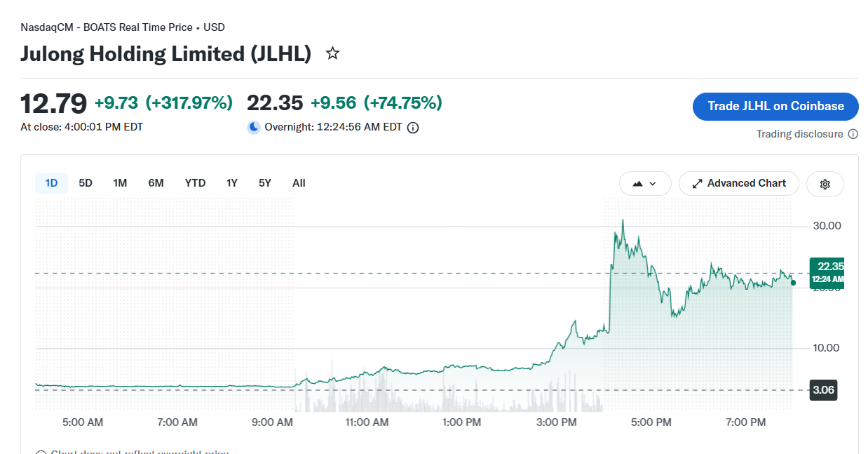Expand the chart type dropdown chevron

[x=653, y=184]
